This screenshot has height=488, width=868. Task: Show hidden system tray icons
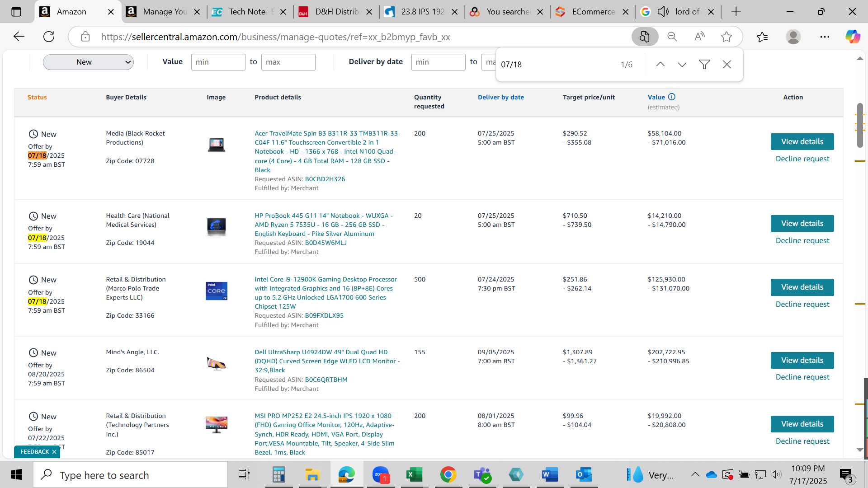click(695, 475)
